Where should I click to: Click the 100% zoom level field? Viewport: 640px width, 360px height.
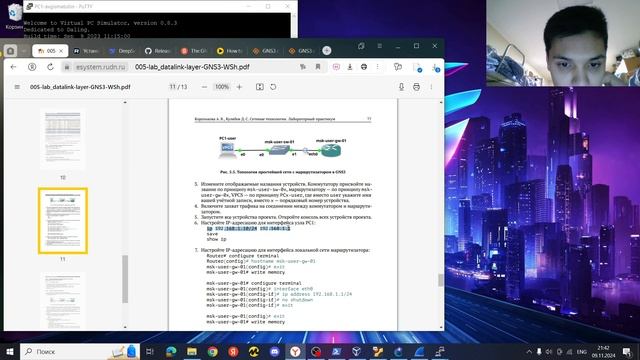click(222, 87)
